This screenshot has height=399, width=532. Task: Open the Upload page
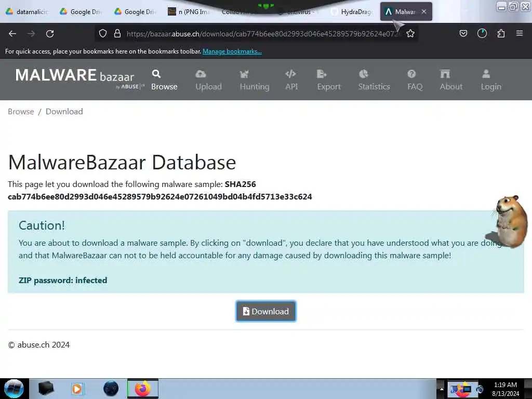tap(208, 81)
